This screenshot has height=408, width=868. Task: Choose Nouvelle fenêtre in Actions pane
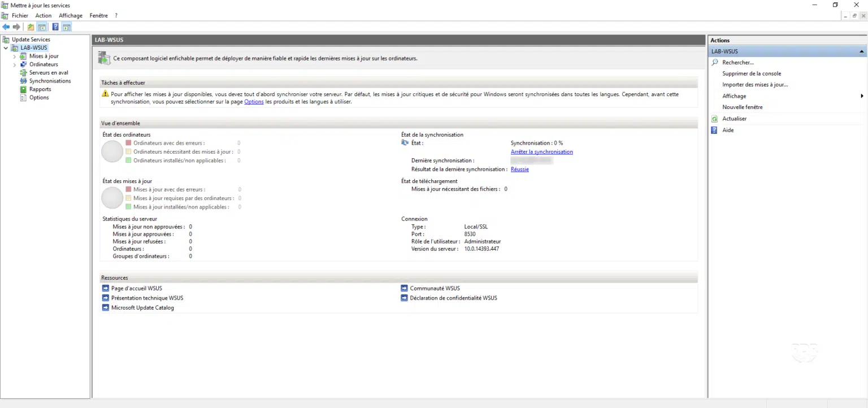tap(743, 107)
